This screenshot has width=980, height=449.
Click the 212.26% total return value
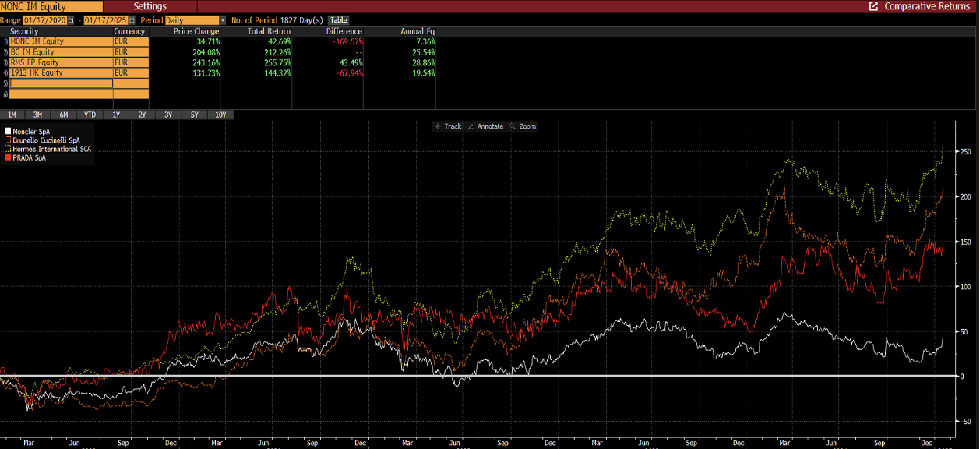tap(277, 51)
